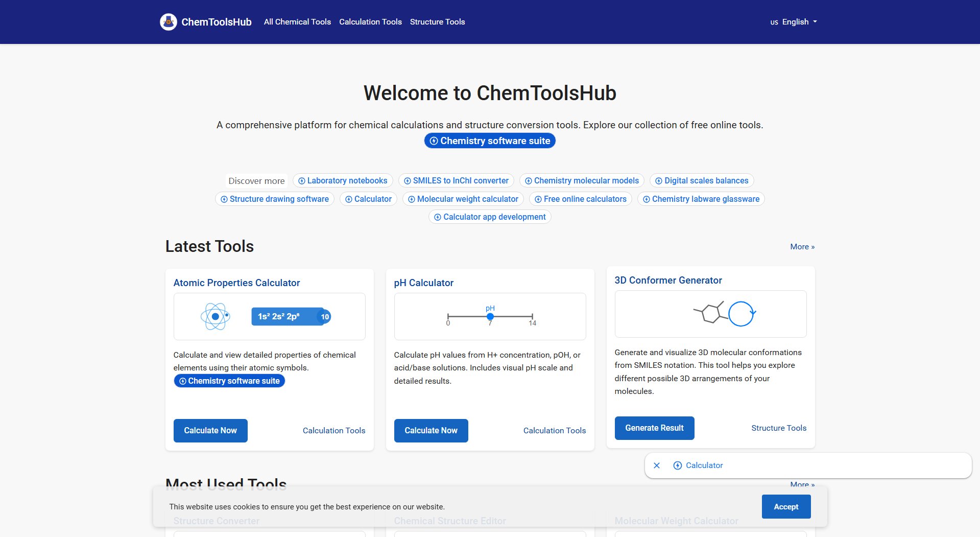Accept the cookie notice
This screenshot has height=537, width=980.
click(785, 507)
